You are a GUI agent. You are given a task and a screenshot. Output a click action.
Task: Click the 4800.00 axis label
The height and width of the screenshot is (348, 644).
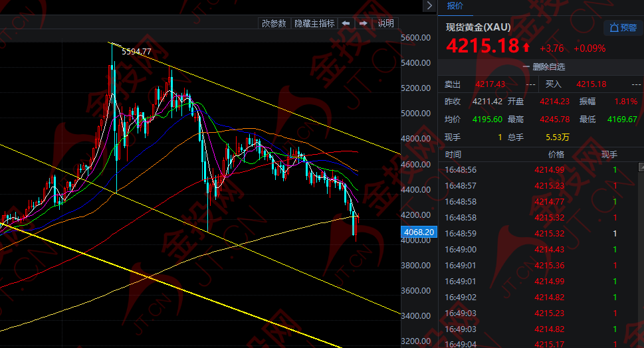[x=415, y=139]
